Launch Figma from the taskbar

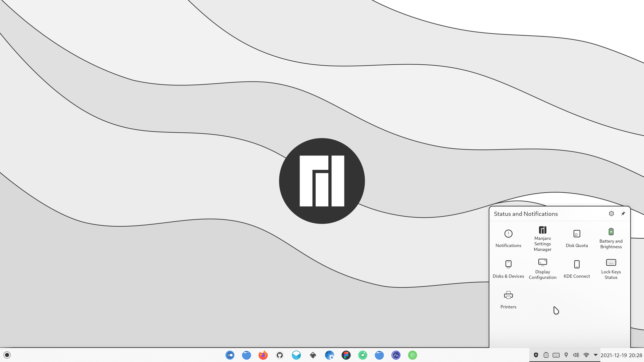point(346,355)
